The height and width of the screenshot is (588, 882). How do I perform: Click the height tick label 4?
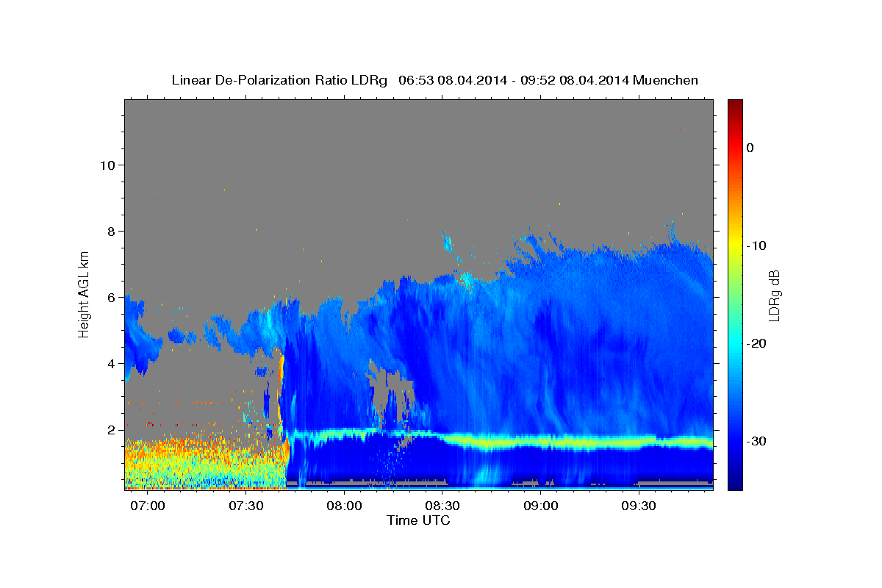tap(111, 364)
